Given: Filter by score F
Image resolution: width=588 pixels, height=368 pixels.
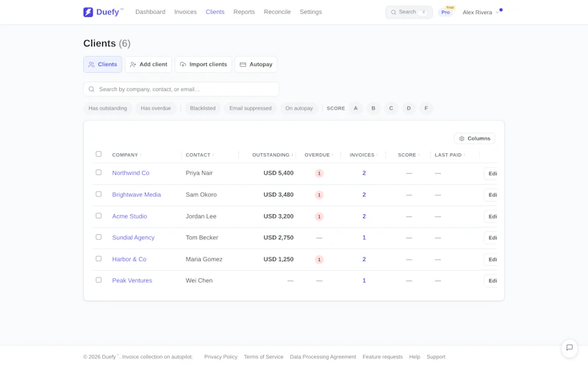Looking at the screenshot, I should coord(426,108).
